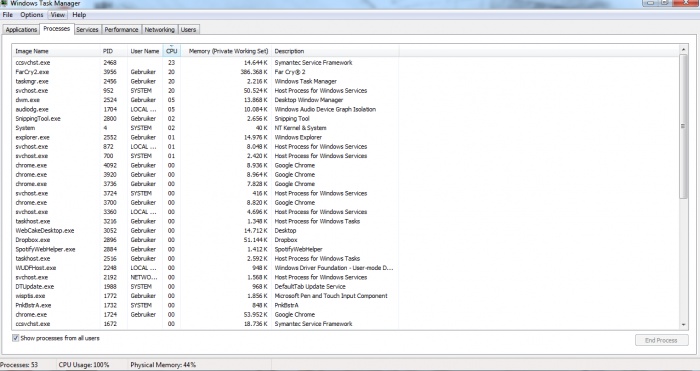Image resolution: width=700 pixels, height=371 pixels.
Task: Click the 386.368 K memory value
Action: click(254, 72)
